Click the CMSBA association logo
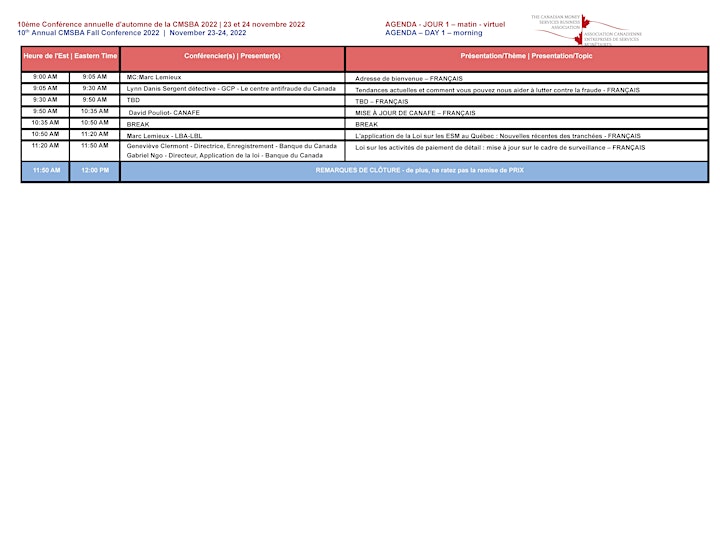The height and width of the screenshot is (543, 720). point(586,30)
